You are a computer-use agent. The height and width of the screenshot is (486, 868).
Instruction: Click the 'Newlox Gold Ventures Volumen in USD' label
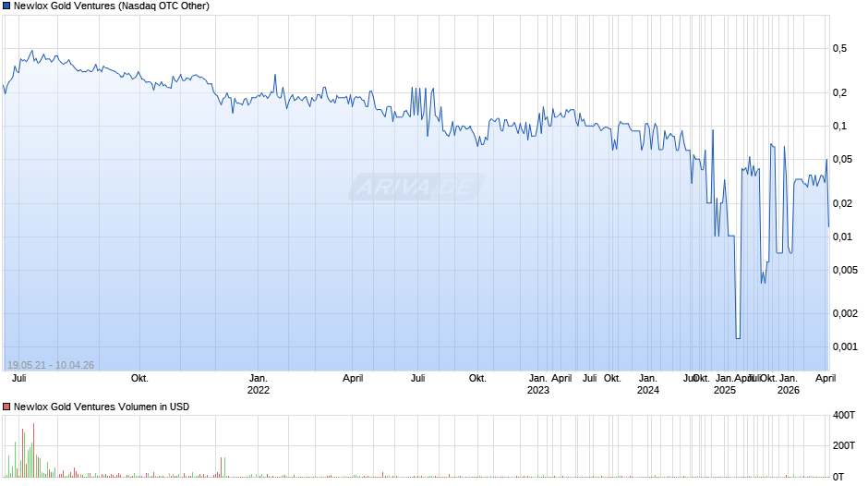point(102,407)
